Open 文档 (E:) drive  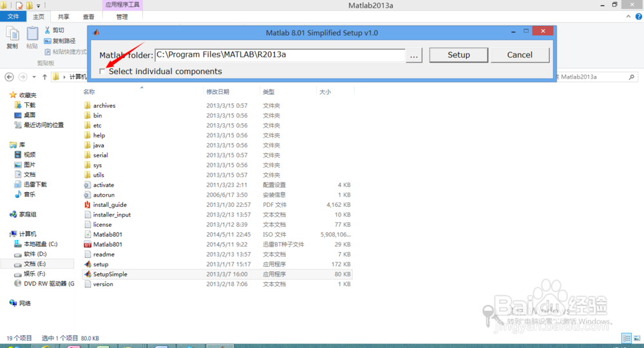tap(35, 264)
